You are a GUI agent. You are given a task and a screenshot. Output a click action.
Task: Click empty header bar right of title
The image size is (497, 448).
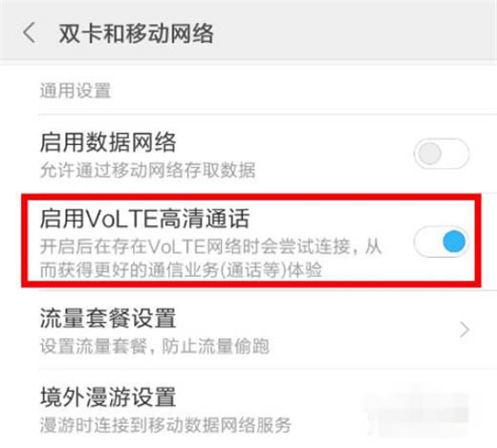click(354, 32)
